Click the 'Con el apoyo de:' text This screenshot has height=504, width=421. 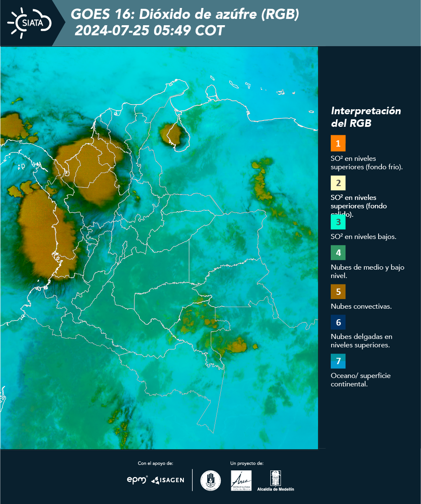pyautogui.click(x=155, y=463)
